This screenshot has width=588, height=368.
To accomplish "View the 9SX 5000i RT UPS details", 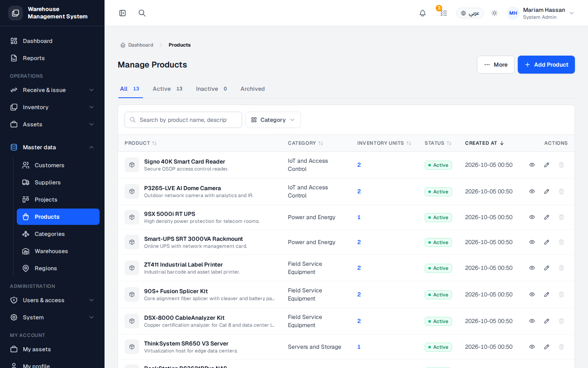I will 532,217.
